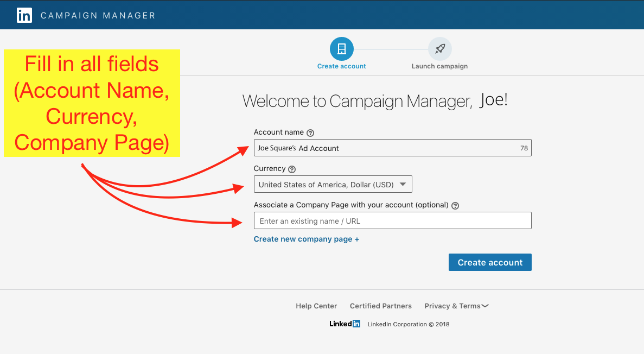Open help icon beside Associate a Company Page
Viewport: 644px width, 354px height.
point(455,206)
